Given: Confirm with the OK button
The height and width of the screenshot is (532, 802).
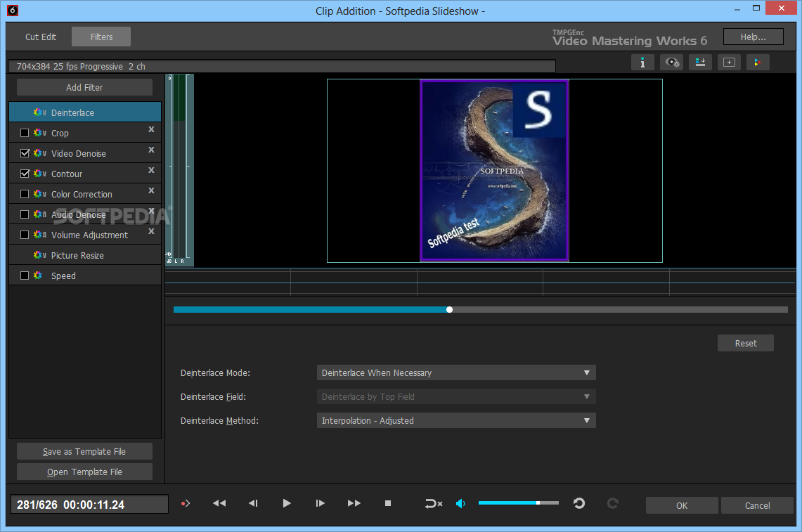Looking at the screenshot, I should [682, 505].
